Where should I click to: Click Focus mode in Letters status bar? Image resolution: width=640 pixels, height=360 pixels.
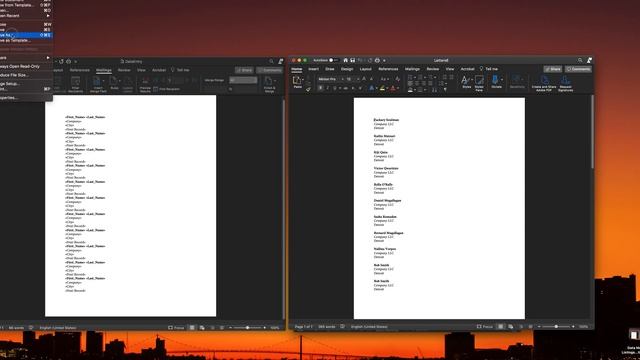(x=485, y=327)
